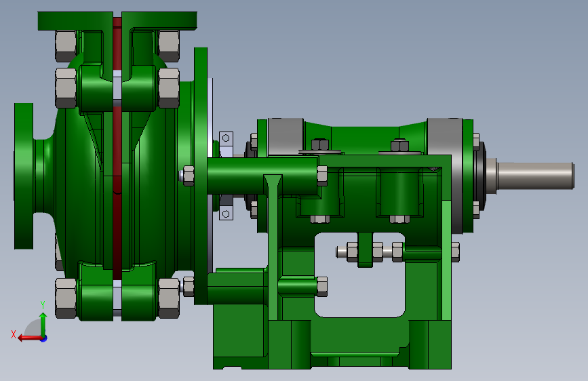Click the red X axis arrow of the triad

click(x=30, y=338)
